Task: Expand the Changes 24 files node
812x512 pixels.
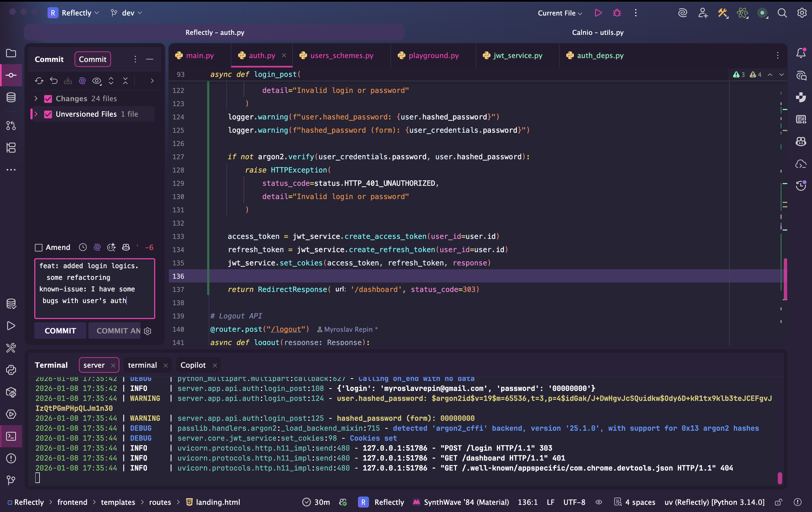Action: tap(36, 98)
